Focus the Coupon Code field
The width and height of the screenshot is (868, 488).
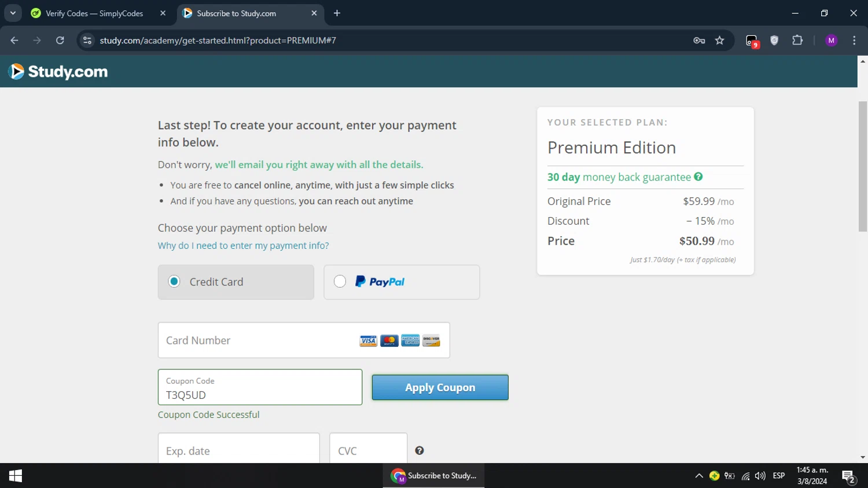coord(260,387)
